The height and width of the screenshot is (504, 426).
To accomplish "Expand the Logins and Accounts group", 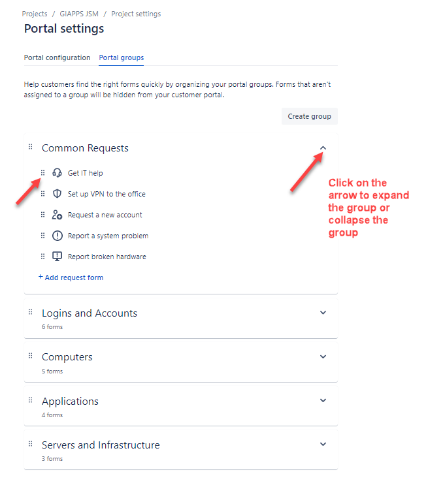I will pos(323,313).
